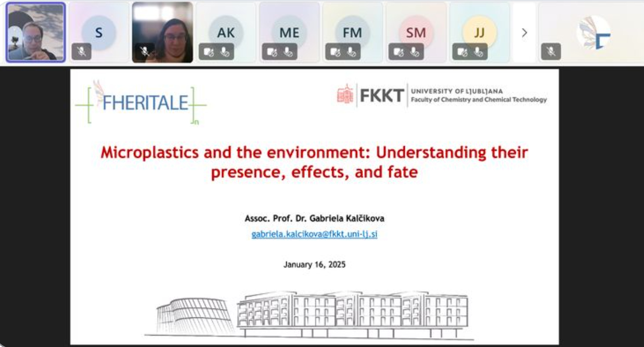The width and height of the screenshot is (644, 347).
Task: Select the S participant avatar
Action: 98,32
